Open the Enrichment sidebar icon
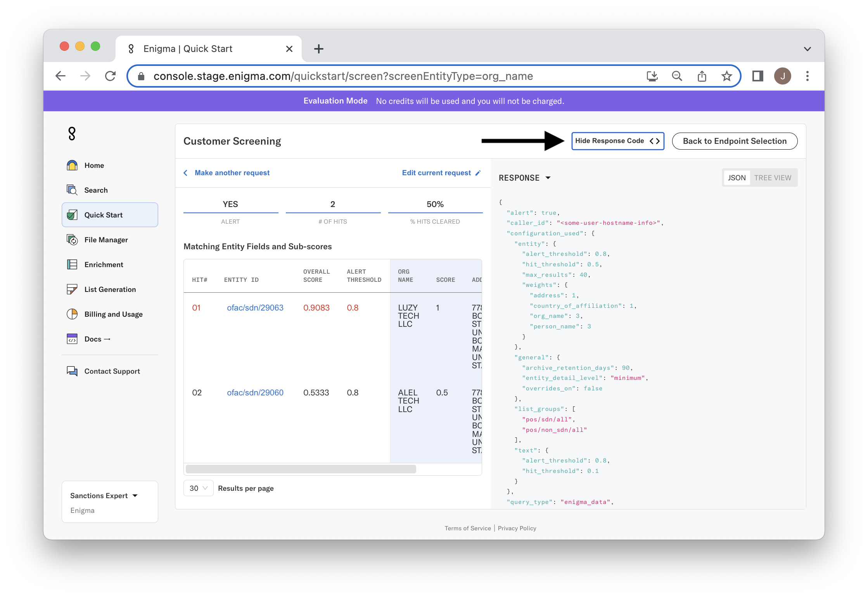This screenshot has width=868, height=597. (72, 265)
